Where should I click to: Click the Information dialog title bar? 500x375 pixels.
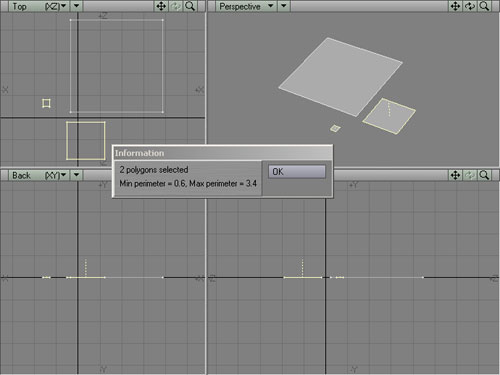[x=223, y=153]
